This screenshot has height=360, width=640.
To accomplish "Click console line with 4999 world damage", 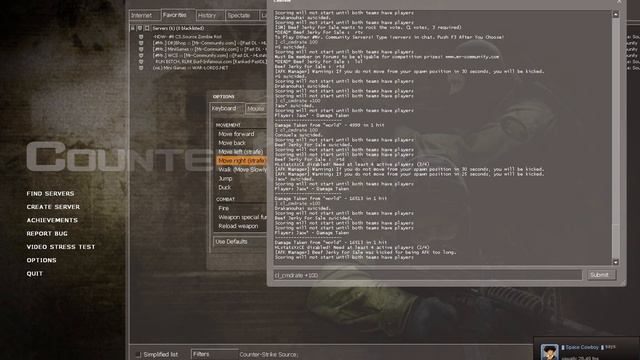I will 330,125.
